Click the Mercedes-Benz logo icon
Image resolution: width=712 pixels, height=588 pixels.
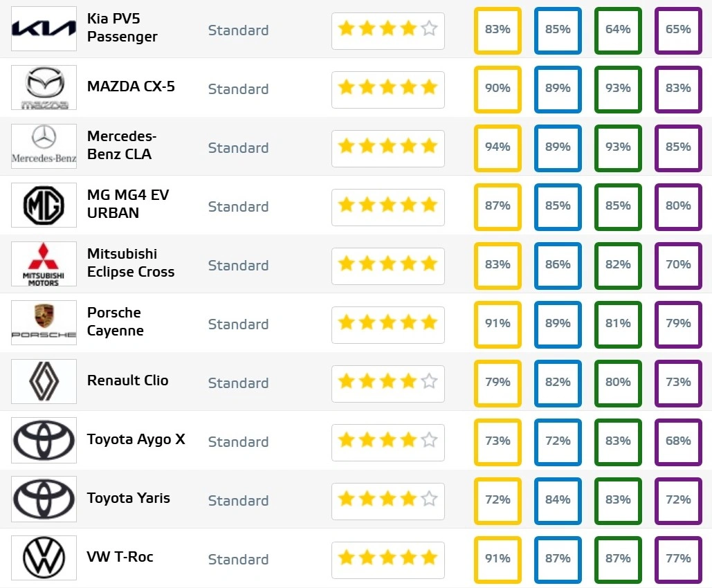44,147
